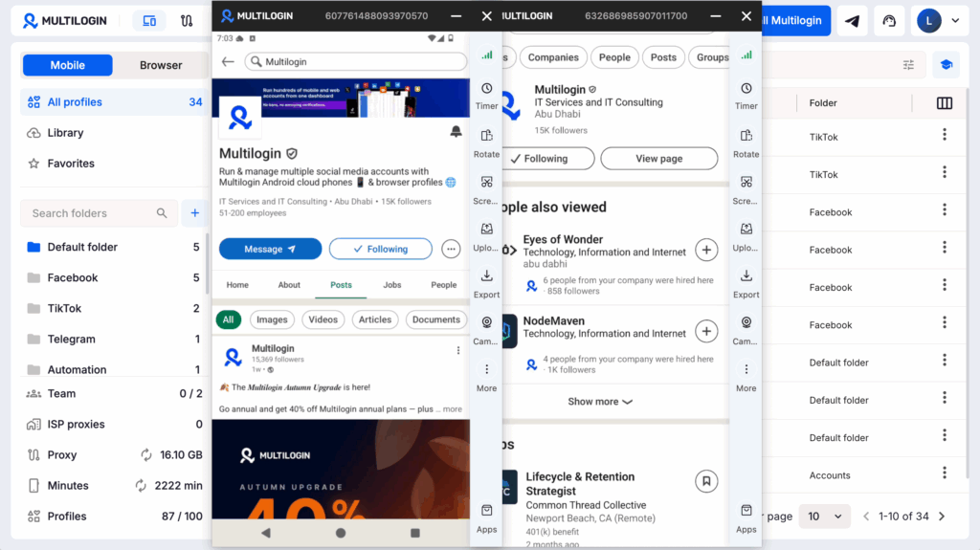Click the notification bell on Multilogin page
Screen dimensions: 980x550
(456, 131)
